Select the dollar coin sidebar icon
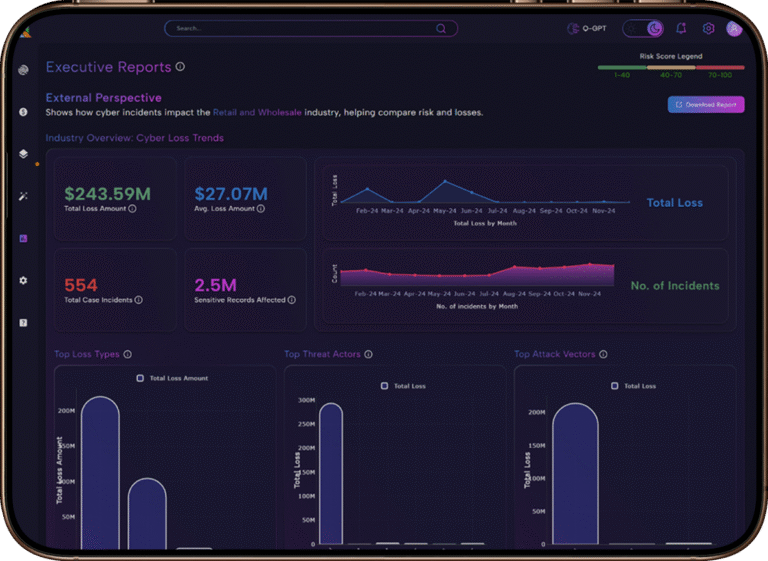The image size is (768, 561). (23, 112)
